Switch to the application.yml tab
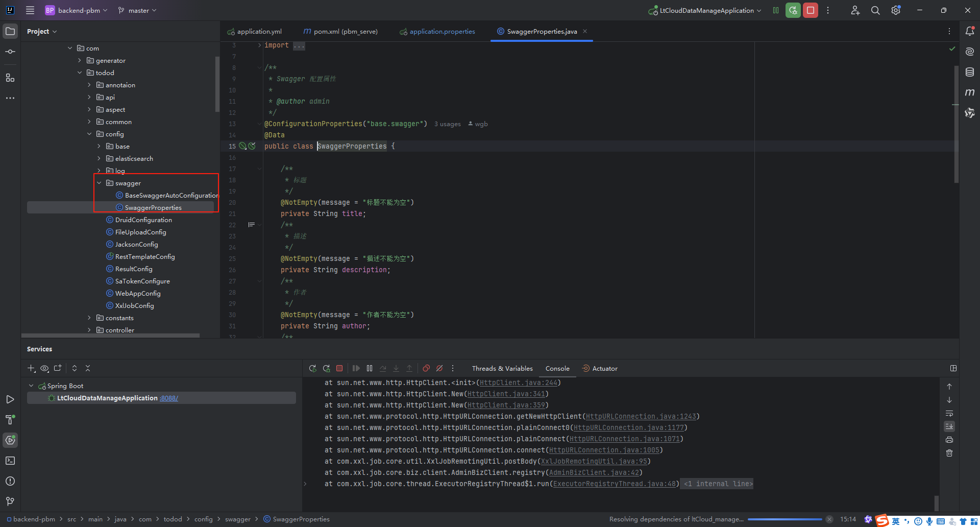Viewport: 980px width, 527px height. (259, 31)
